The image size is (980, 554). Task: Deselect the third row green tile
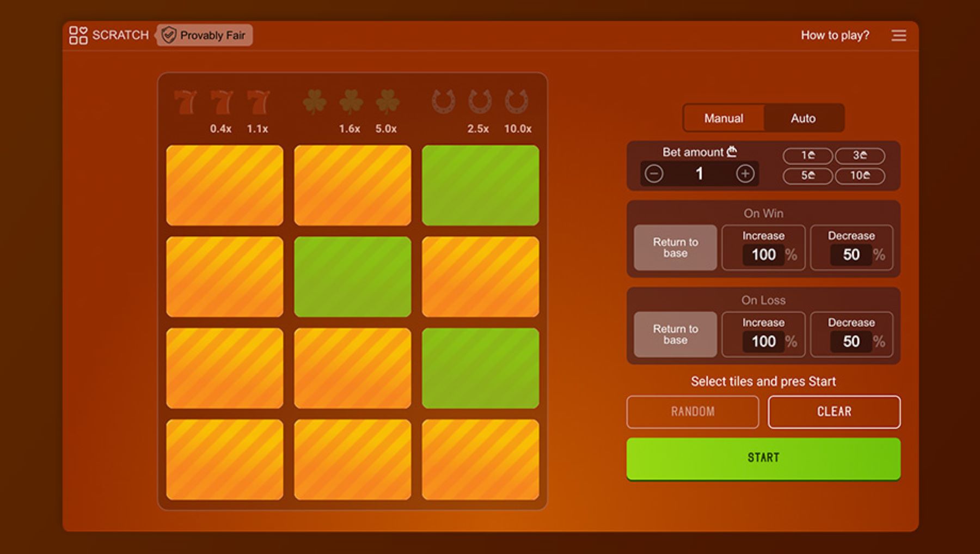[480, 368]
